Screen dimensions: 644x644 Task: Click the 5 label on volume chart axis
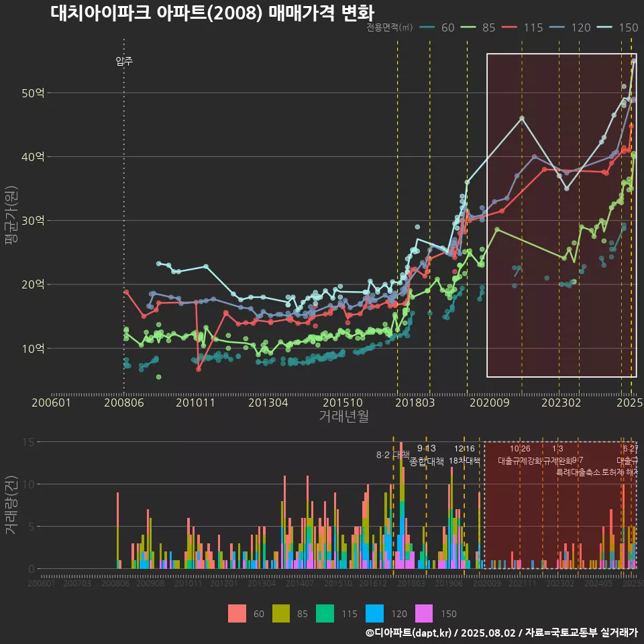[32, 527]
